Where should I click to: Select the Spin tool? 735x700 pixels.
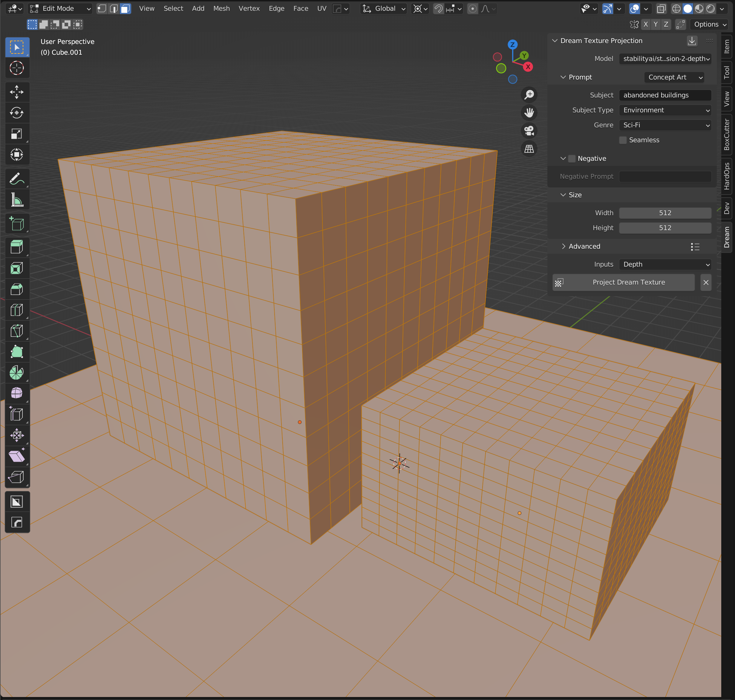coord(17,372)
